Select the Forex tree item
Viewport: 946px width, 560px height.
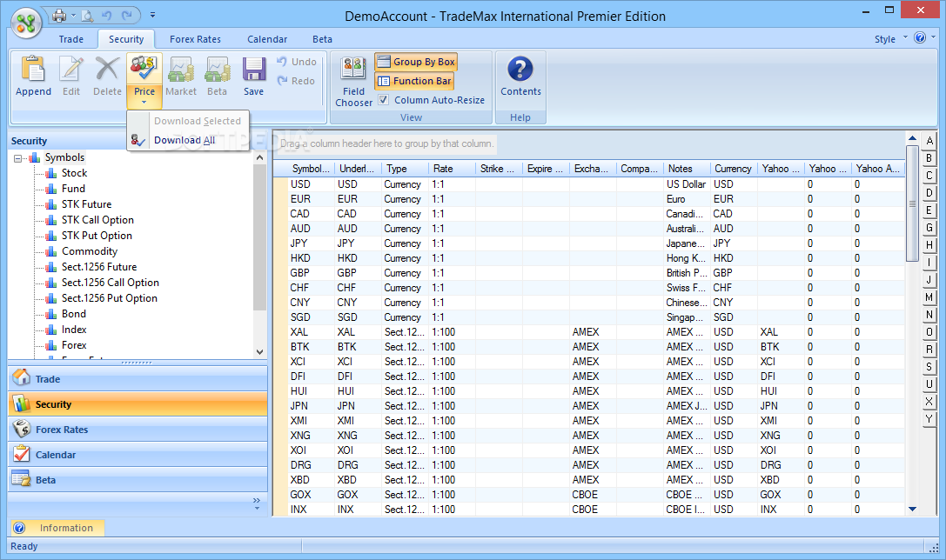click(x=74, y=345)
